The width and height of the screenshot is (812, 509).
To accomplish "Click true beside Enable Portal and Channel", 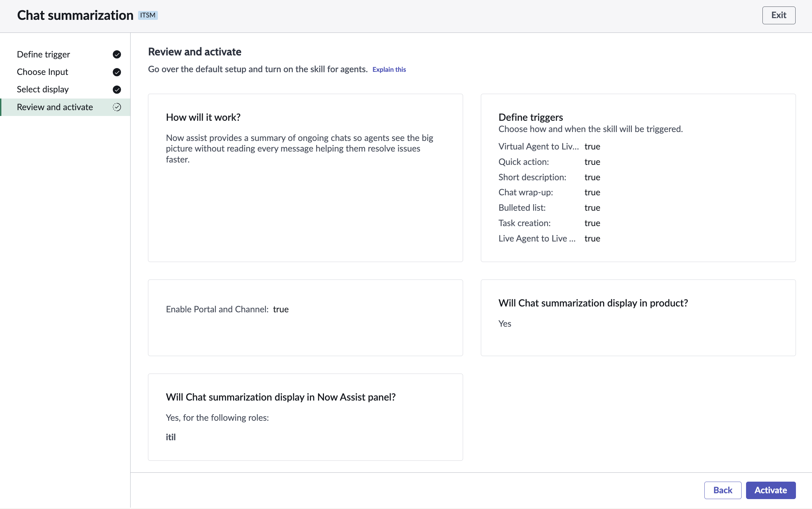I will click(x=281, y=309).
